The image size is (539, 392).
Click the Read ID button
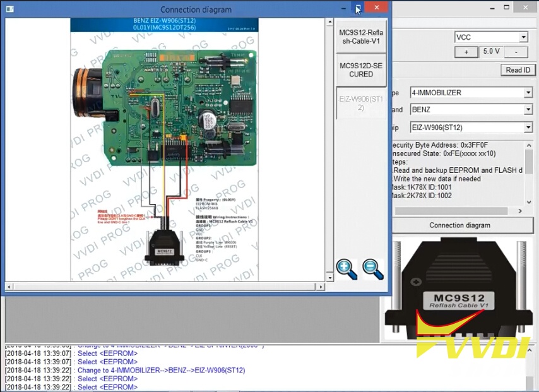click(518, 70)
